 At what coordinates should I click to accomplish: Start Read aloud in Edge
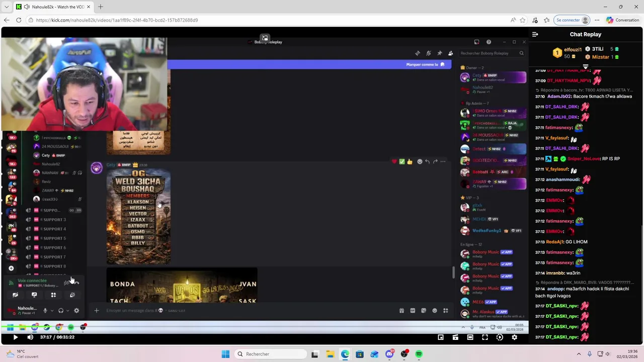(x=513, y=20)
